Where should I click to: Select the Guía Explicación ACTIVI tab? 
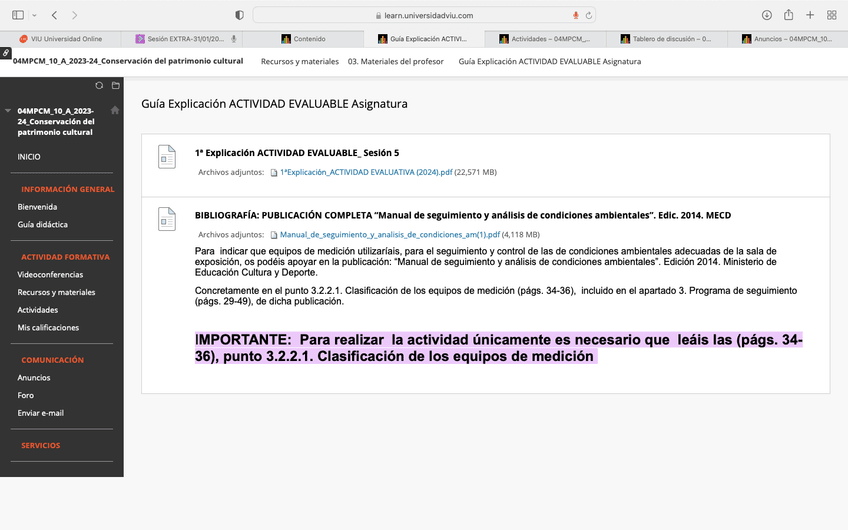424,39
